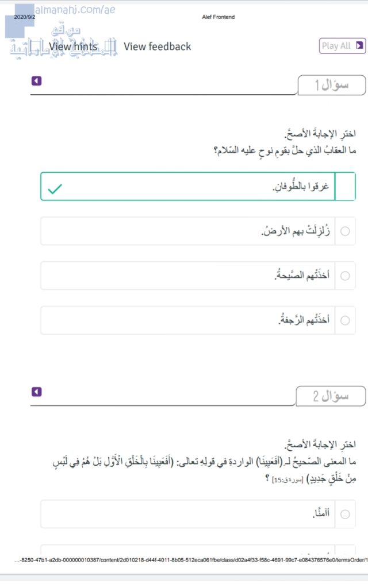Image resolution: width=368 pixels, height=588 pixels.
Task: Collapse the answered question using its audio toggle
Action: 36,80
